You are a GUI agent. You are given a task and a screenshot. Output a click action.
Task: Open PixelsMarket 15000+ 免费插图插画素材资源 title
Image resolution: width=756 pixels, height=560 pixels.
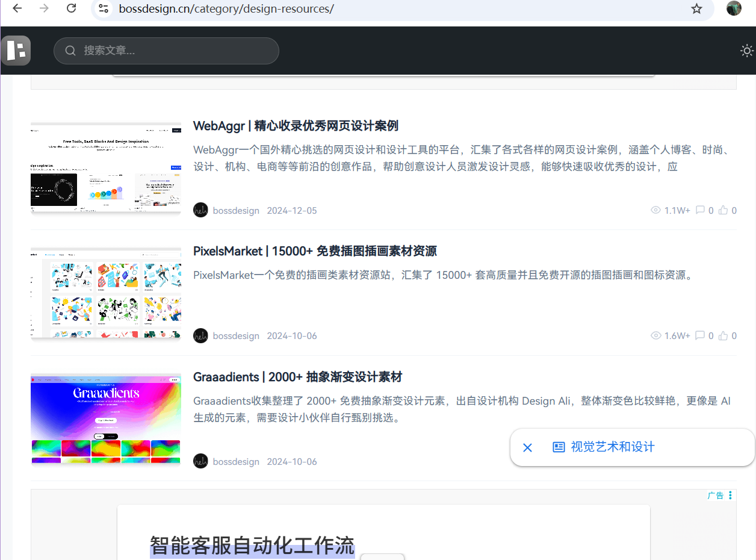click(315, 251)
